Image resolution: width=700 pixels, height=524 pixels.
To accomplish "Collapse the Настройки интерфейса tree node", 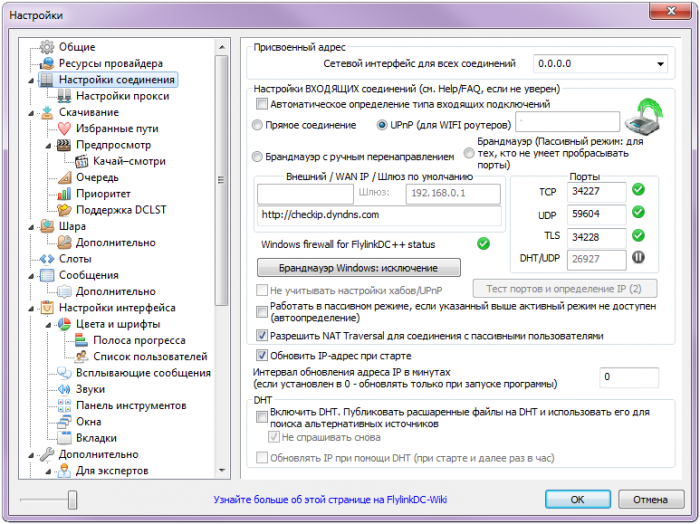I will (x=36, y=308).
